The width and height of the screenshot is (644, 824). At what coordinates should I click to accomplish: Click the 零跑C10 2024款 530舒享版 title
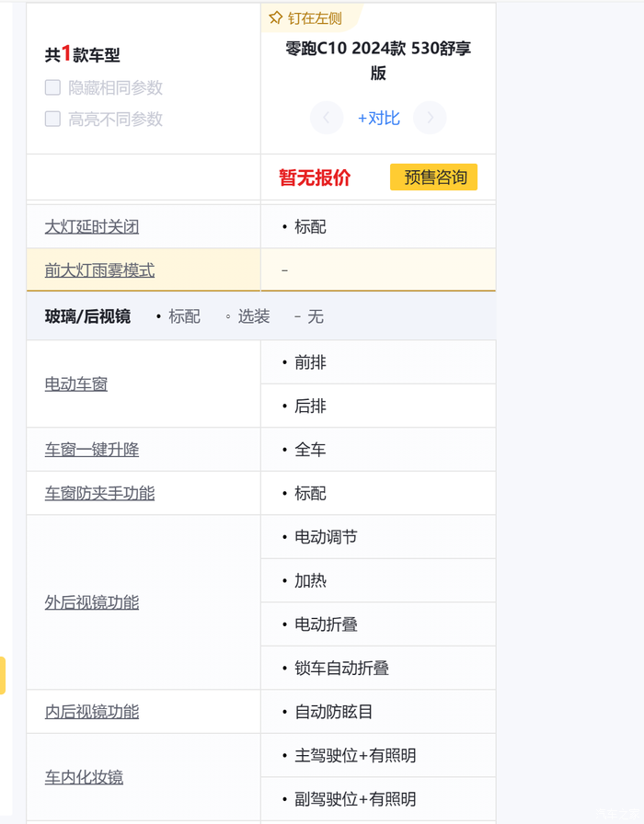pos(378,60)
